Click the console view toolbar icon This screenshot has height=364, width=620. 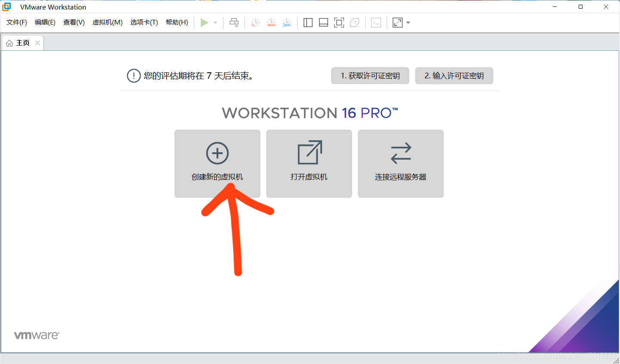[376, 23]
